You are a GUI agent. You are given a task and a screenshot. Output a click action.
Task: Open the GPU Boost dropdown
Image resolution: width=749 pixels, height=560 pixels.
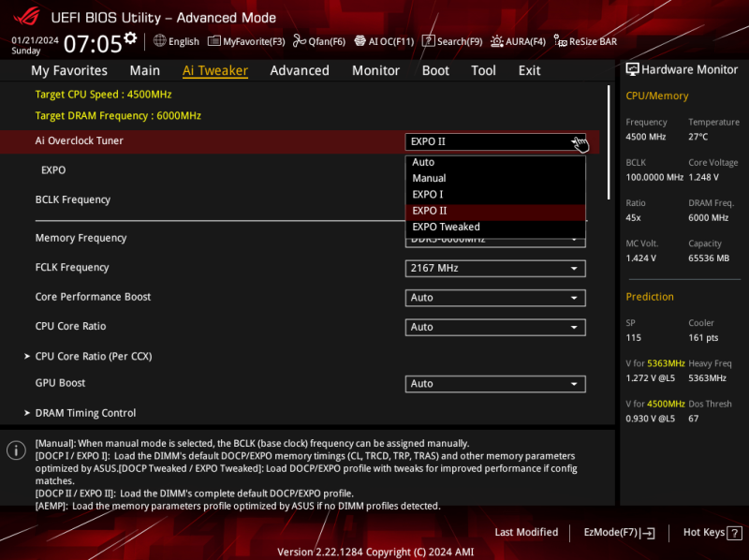(x=495, y=384)
